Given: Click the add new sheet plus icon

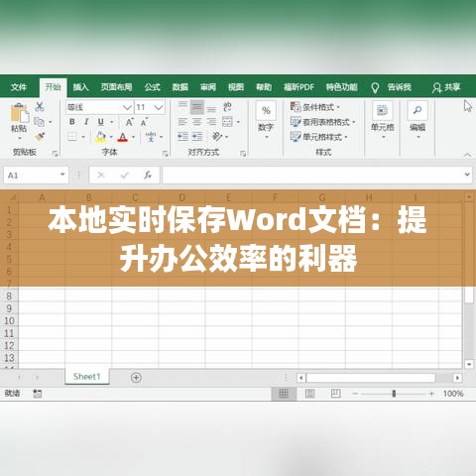Looking at the screenshot, I should [136, 377].
